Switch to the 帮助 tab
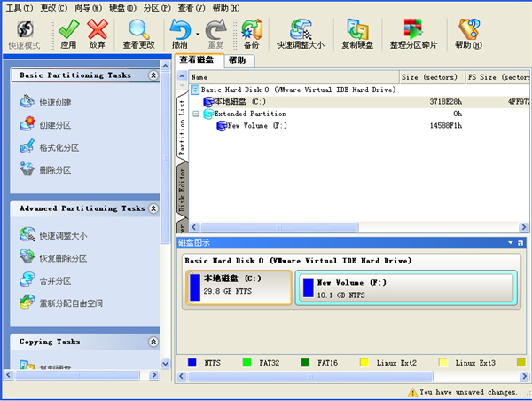This screenshot has width=532, height=401. point(239,61)
